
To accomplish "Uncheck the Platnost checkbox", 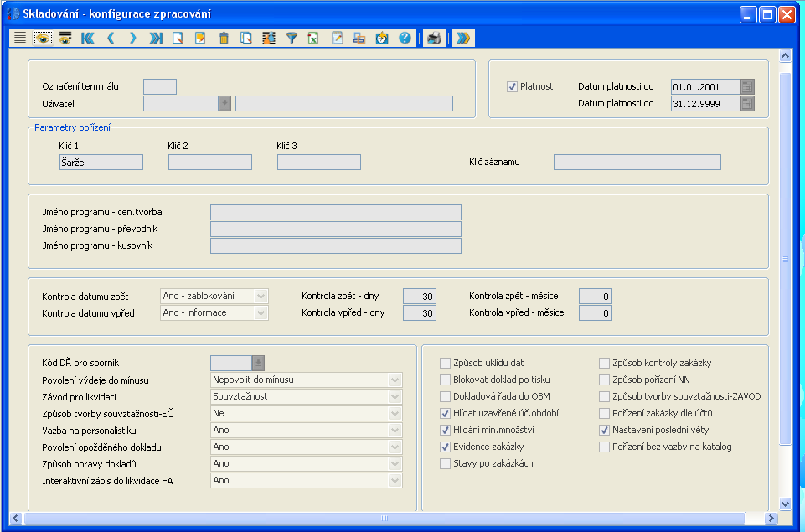I will pyautogui.click(x=512, y=86).
